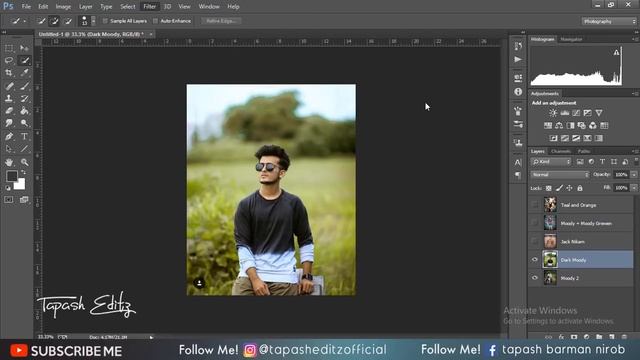Image resolution: width=640 pixels, height=360 pixels.
Task: Open the Photography workspace dropdown
Action: pyautogui.click(x=609, y=21)
